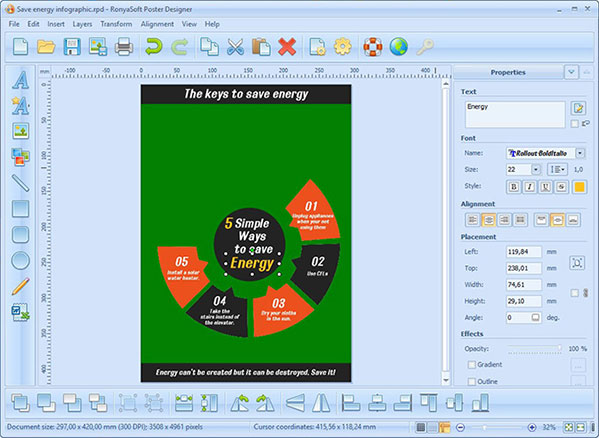This screenshot has height=438, width=599.
Task: Enable the Gradient checkbox
Action: (x=472, y=365)
